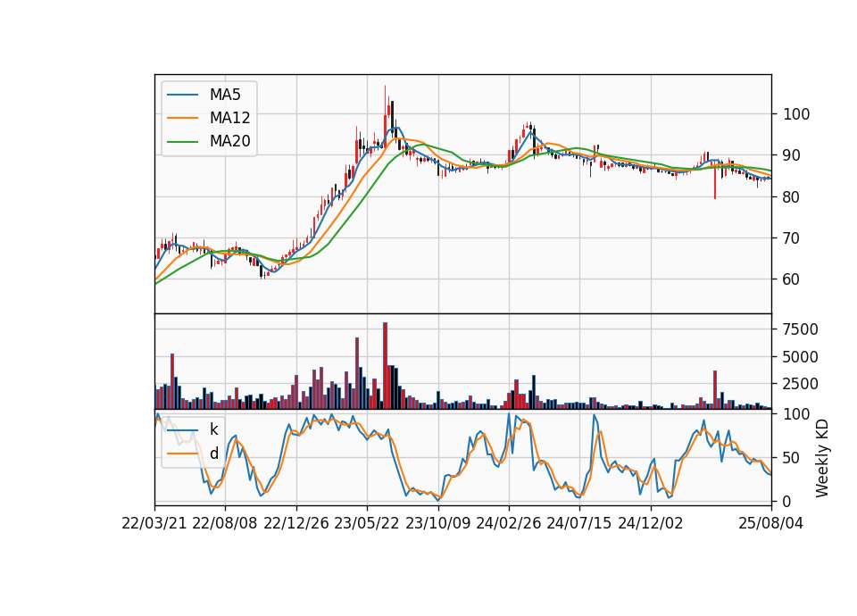Click the 22/12/26 date tick label
This screenshot has height=616, width=857.
tap(296, 523)
